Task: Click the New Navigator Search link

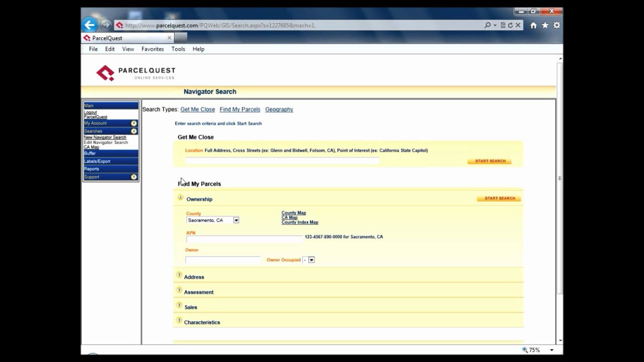Action: pyautogui.click(x=105, y=137)
